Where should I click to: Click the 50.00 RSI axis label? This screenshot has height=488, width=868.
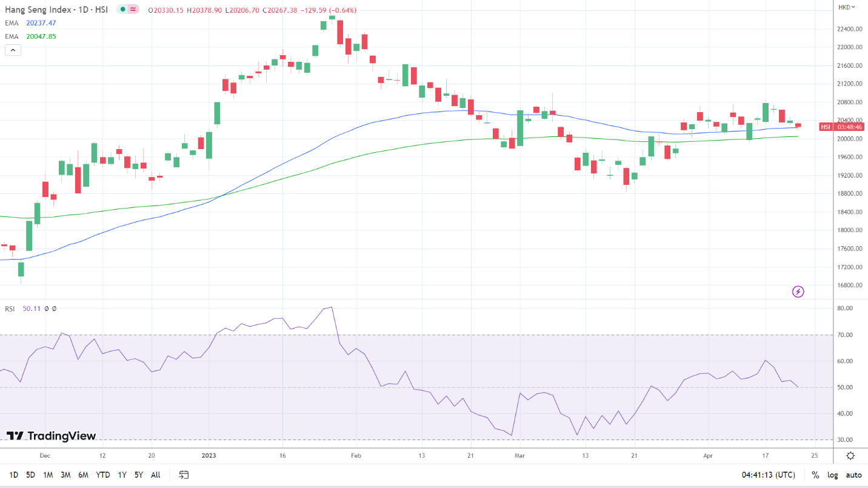845,387
